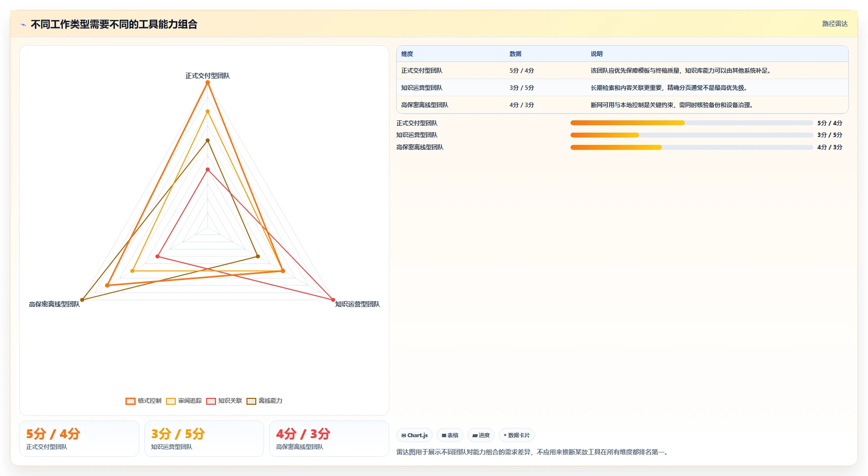Click the description starting 长期检索和内容关联
The image size is (868, 476).
669,88
